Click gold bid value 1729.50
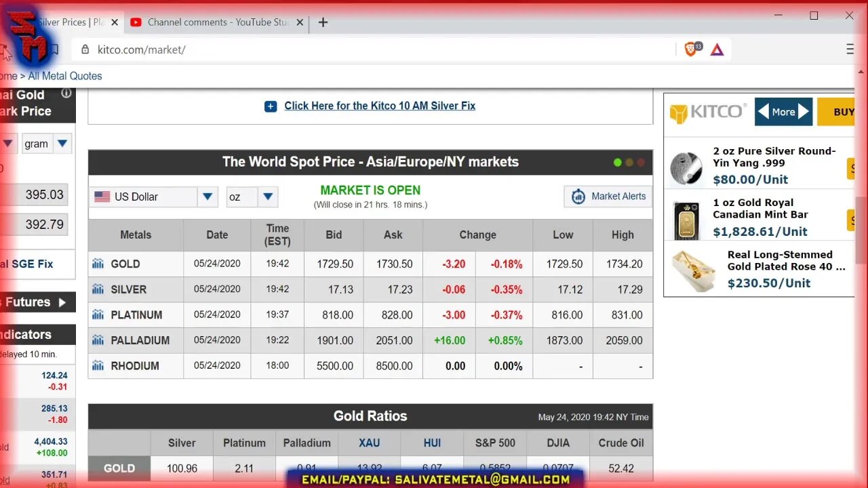The image size is (868, 488). 335,264
